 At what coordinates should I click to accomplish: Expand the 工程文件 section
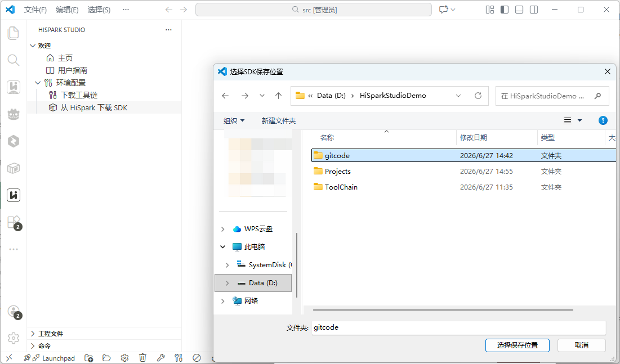[33, 334]
